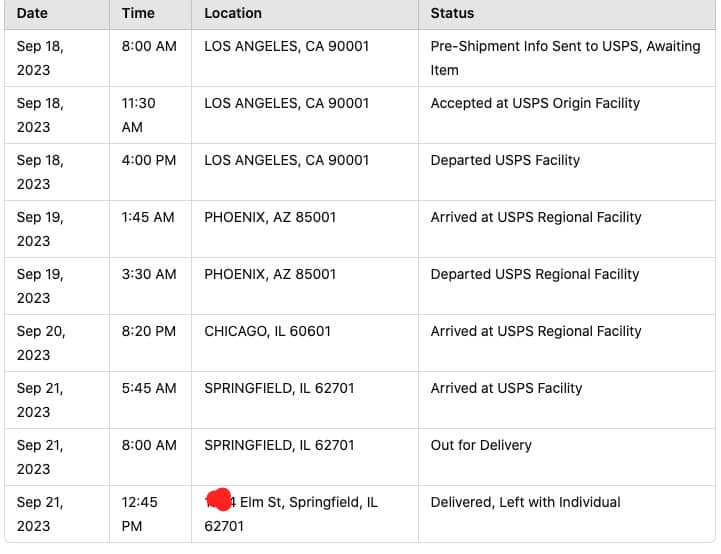The height and width of the screenshot is (554, 721).
Task: Select the "Out for Delivery" status
Action: click(x=481, y=445)
